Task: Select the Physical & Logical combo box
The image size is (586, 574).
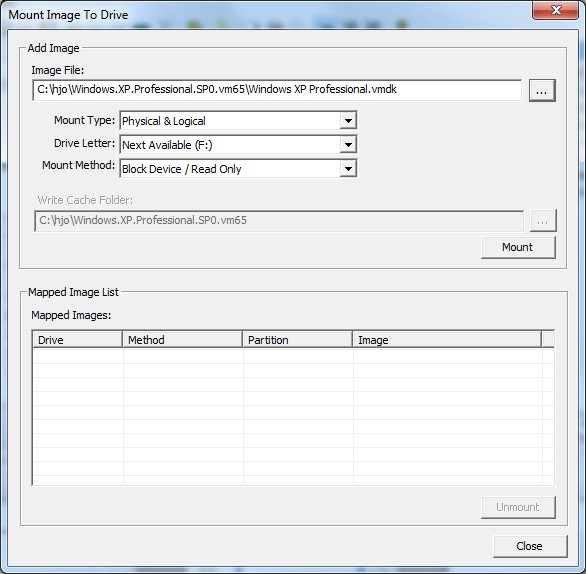Action: [238, 121]
